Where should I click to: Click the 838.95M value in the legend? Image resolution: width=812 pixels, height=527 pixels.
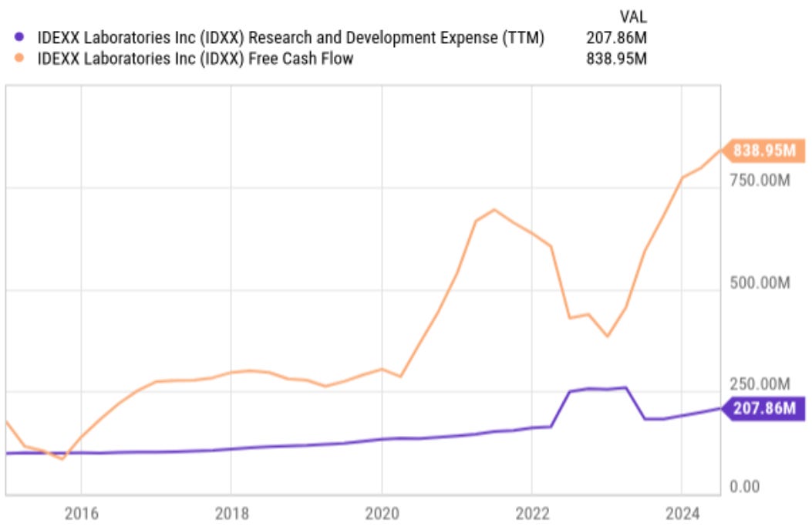(616, 59)
